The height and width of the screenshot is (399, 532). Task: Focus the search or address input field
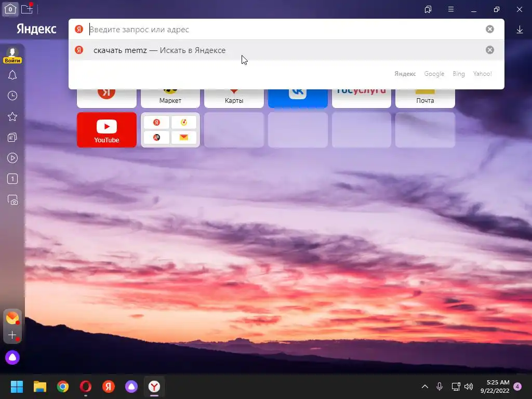click(285, 30)
